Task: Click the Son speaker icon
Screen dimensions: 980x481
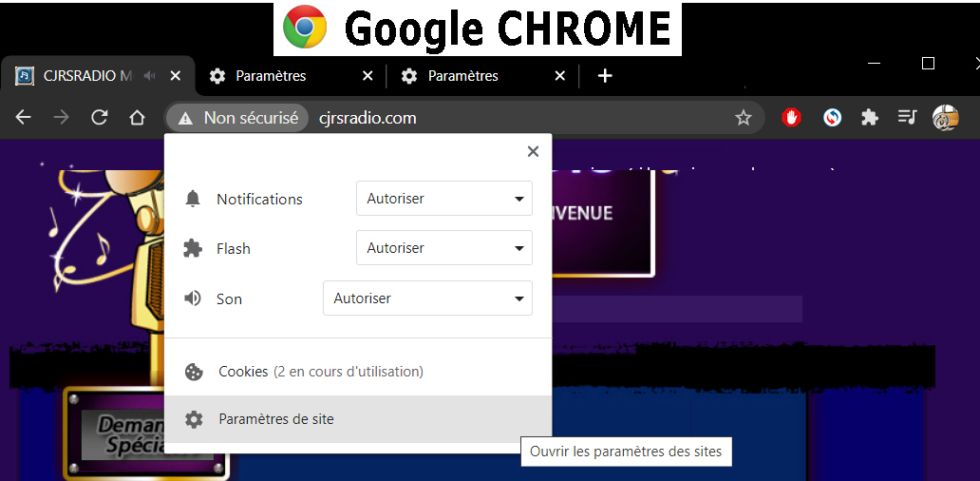Action: coord(193,298)
